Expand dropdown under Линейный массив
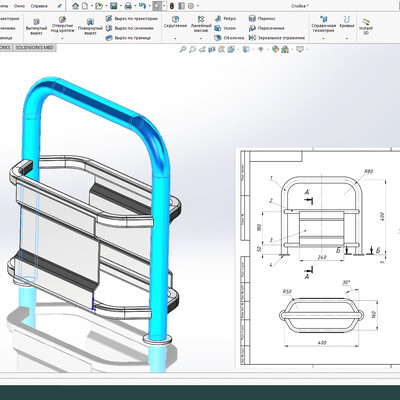This screenshot has height=400, width=400. pos(201,38)
